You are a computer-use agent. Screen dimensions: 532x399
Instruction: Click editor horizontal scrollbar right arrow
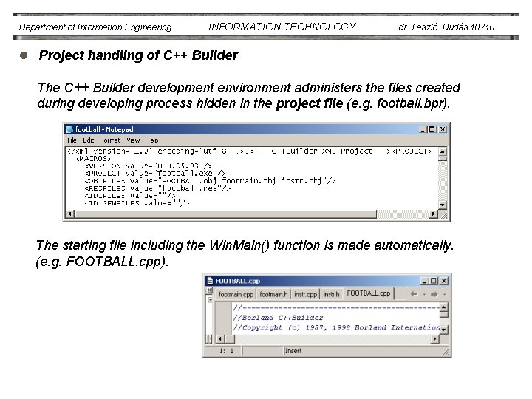click(x=435, y=338)
